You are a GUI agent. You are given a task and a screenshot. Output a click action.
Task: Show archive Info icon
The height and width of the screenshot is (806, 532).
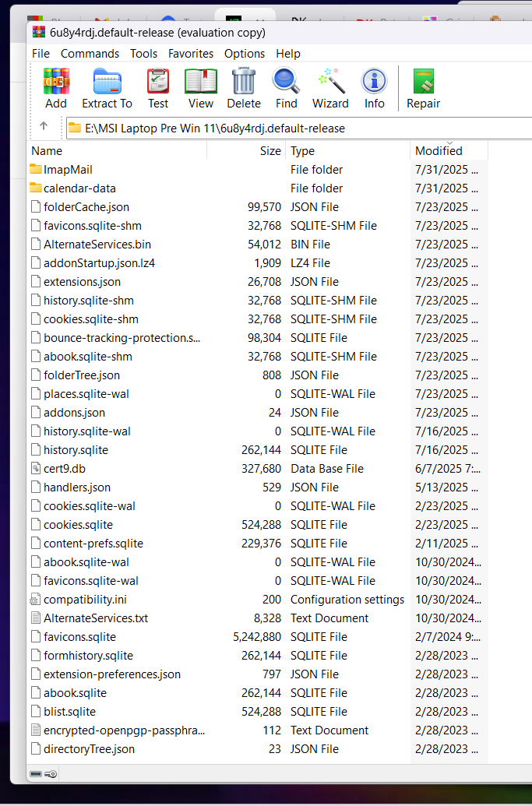coord(374,82)
